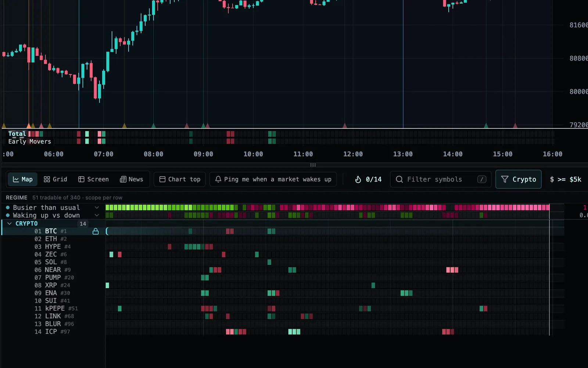Click the flame 0/14 hot counter
This screenshot has width=588, height=368.
point(368,179)
